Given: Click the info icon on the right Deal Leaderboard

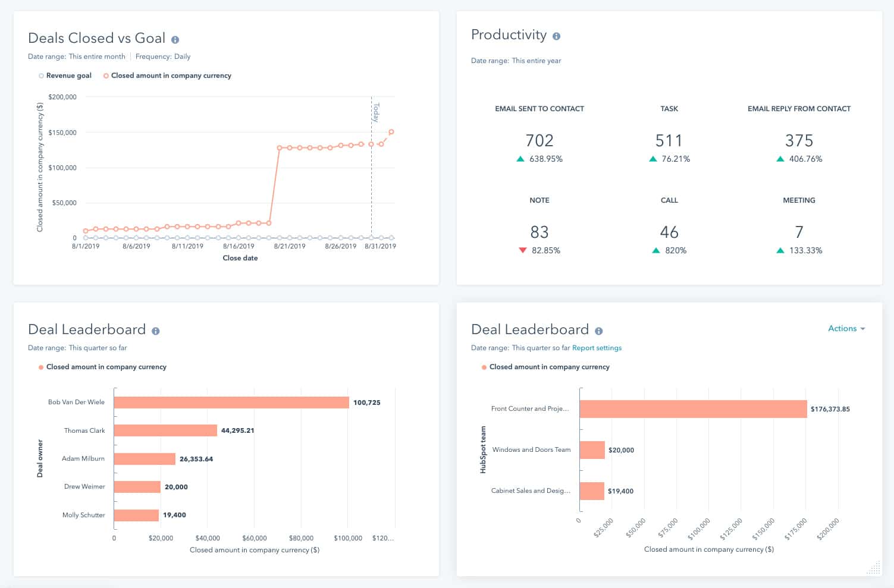Looking at the screenshot, I should 598,330.
